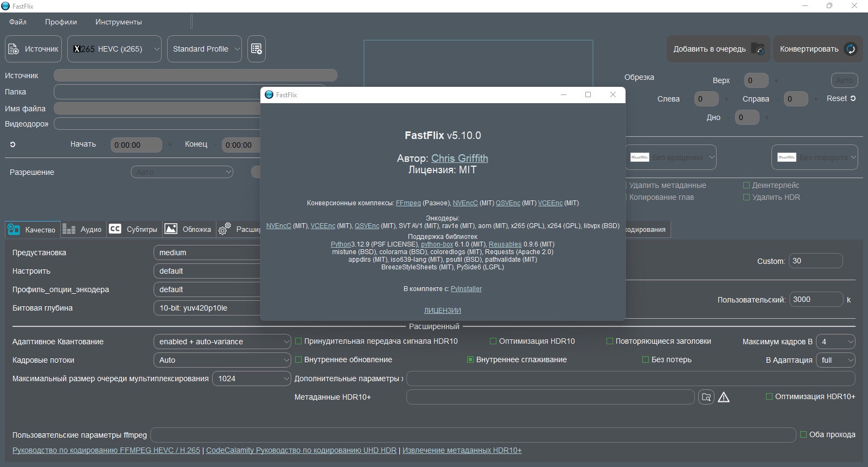Uncheck Внутреннее сглаживание checkbox
868x467 pixels.
click(470, 360)
